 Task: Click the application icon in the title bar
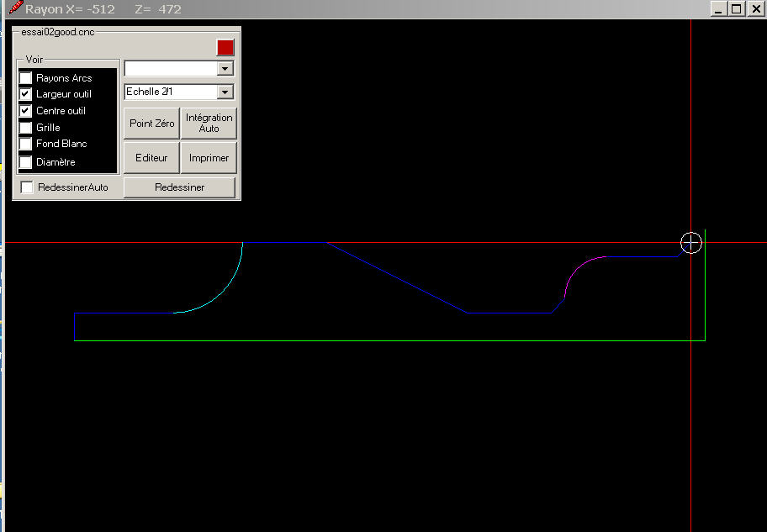16,8
